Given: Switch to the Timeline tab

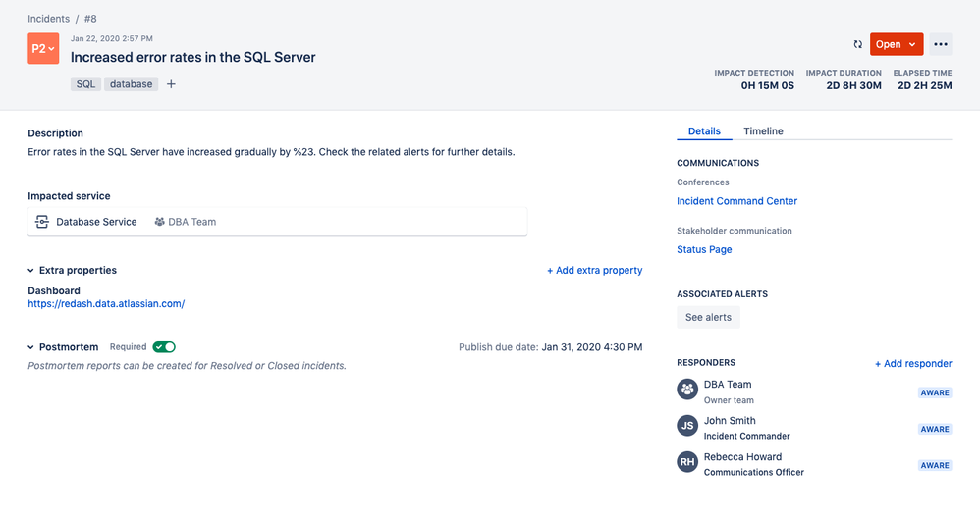Looking at the screenshot, I should [763, 131].
